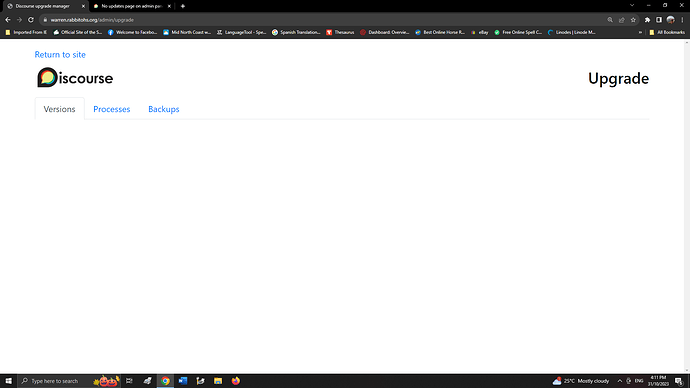Open Task View on taskbar
This screenshot has width=690, height=388.
pyautogui.click(x=129, y=381)
